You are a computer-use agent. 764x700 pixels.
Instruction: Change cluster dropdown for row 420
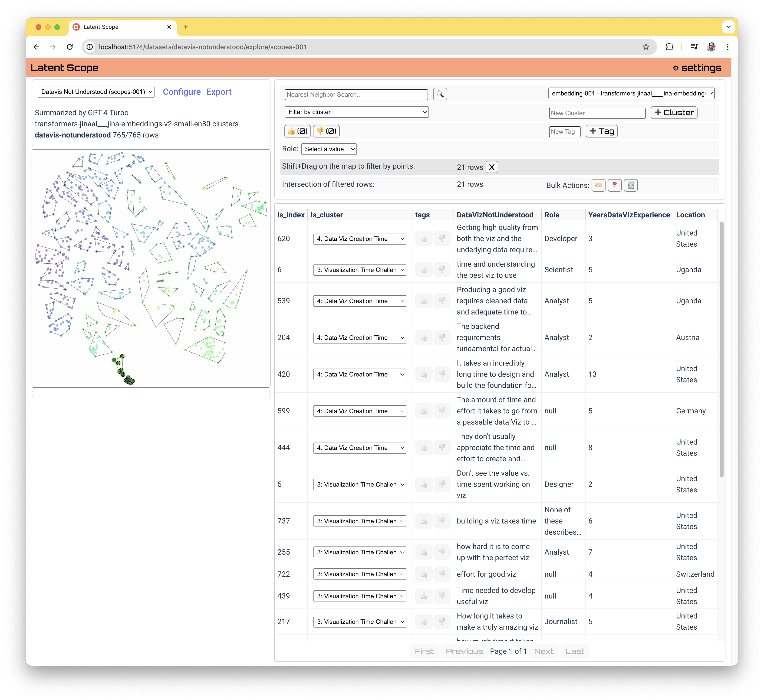click(360, 374)
